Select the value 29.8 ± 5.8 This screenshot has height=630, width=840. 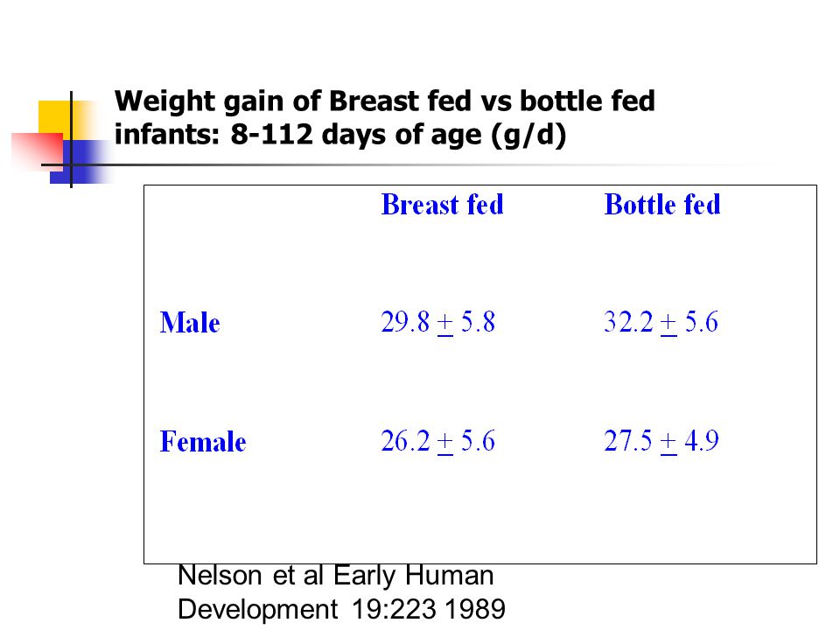(x=438, y=323)
